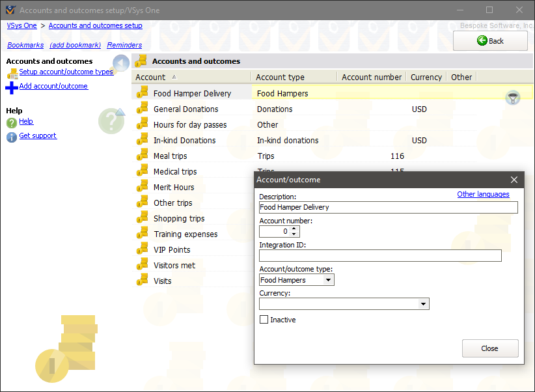Open the Other languages link
Screen dimensions: 535x392
click(x=483, y=194)
